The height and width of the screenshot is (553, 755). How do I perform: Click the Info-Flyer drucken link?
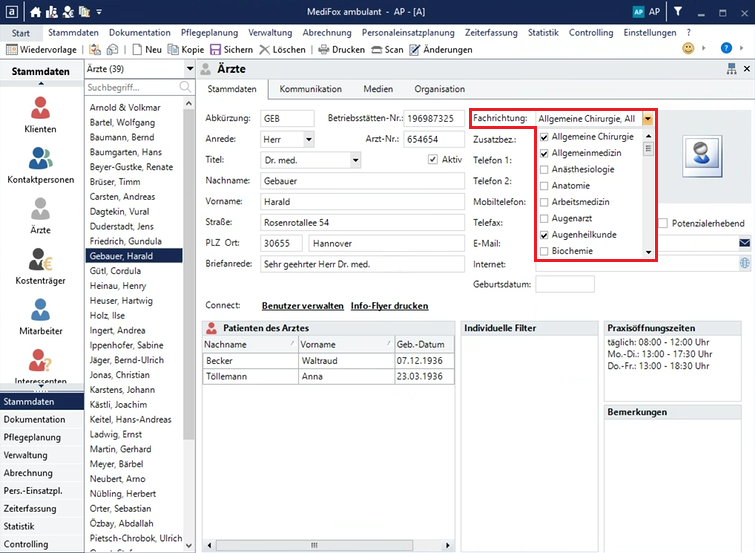[x=389, y=306]
